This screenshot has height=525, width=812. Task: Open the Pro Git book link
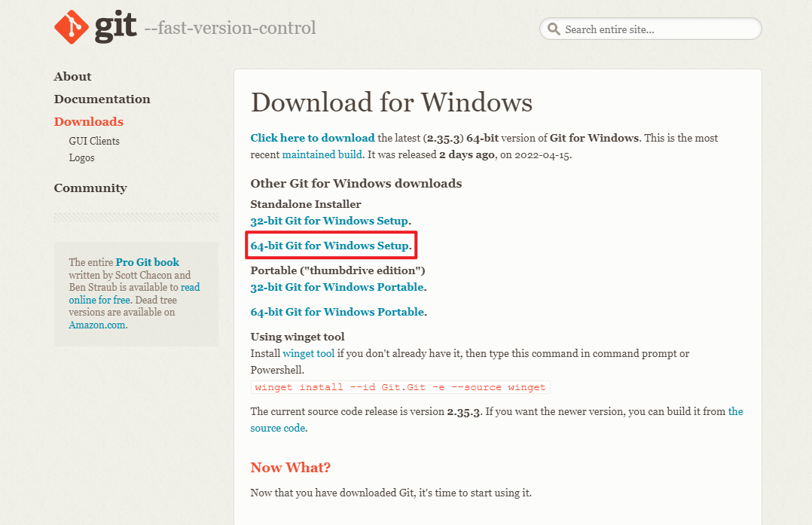coord(148,262)
